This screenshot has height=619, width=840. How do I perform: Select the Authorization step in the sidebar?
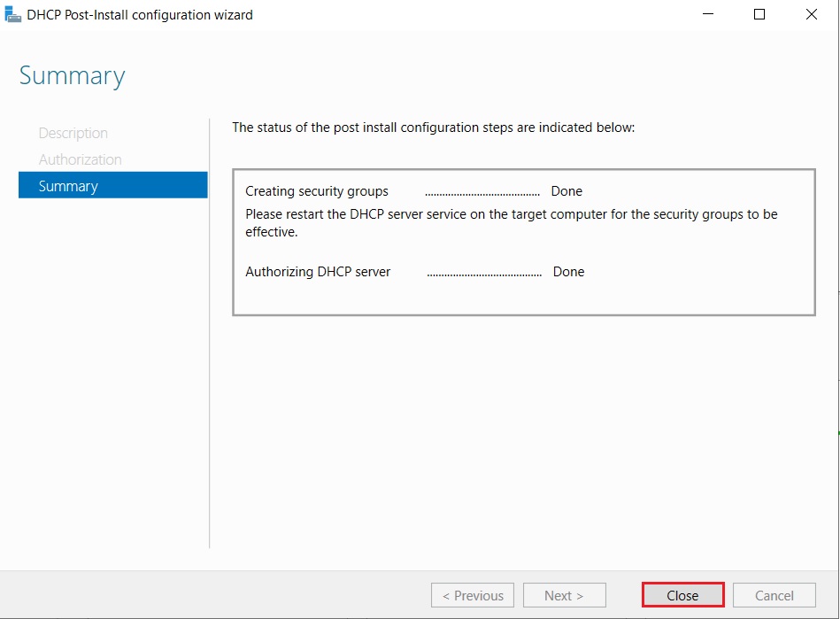[80, 159]
